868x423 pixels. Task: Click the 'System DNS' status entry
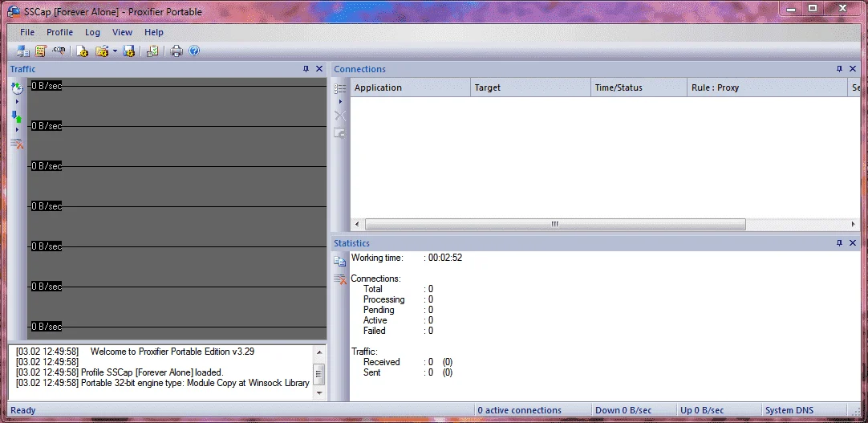pyautogui.click(x=789, y=410)
